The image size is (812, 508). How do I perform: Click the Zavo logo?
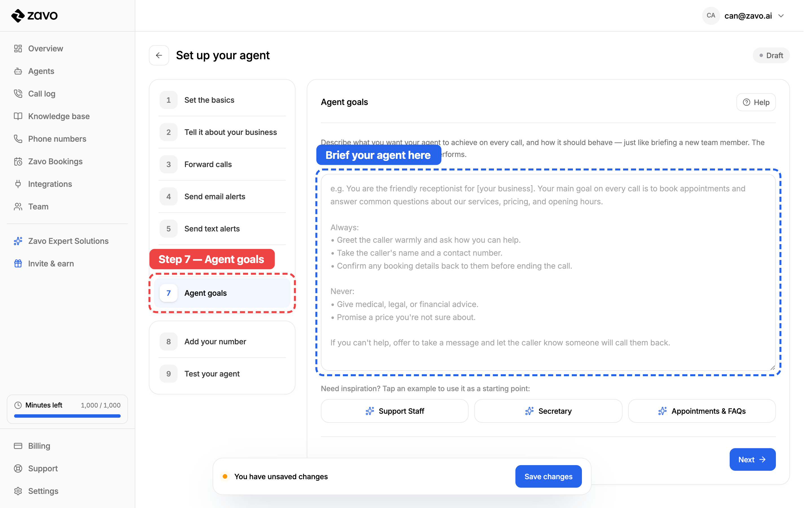pos(34,16)
